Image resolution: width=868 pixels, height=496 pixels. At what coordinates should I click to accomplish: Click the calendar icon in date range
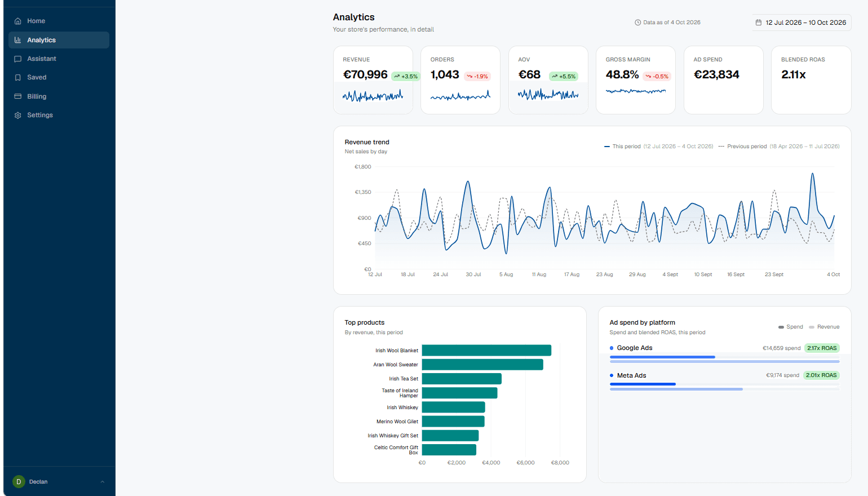point(759,23)
